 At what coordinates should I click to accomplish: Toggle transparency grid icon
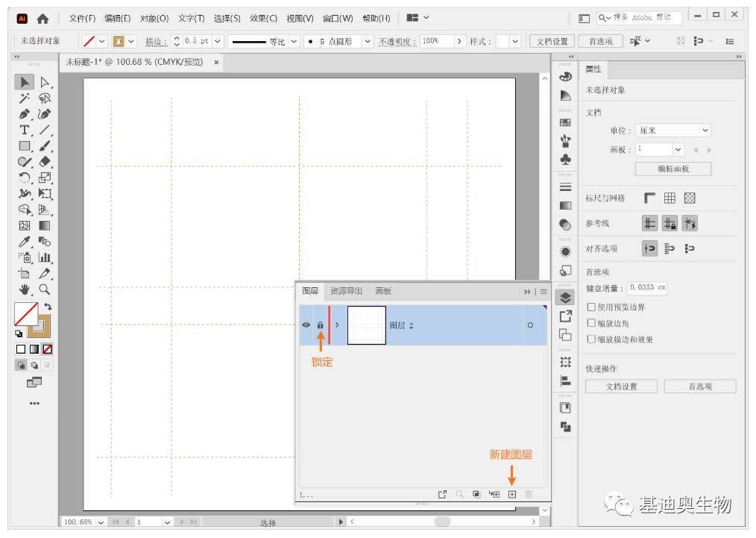tap(690, 198)
